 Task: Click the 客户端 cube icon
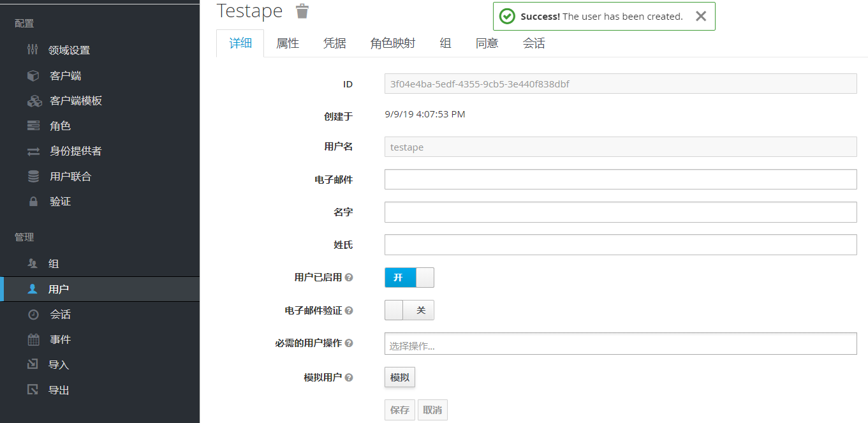tap(33, 75)
